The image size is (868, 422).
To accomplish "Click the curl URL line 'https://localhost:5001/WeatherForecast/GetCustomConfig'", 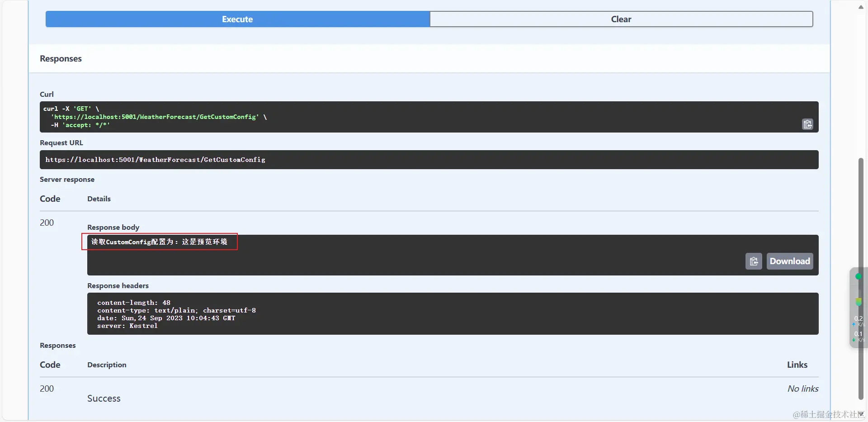I will [x=155, y=117].
